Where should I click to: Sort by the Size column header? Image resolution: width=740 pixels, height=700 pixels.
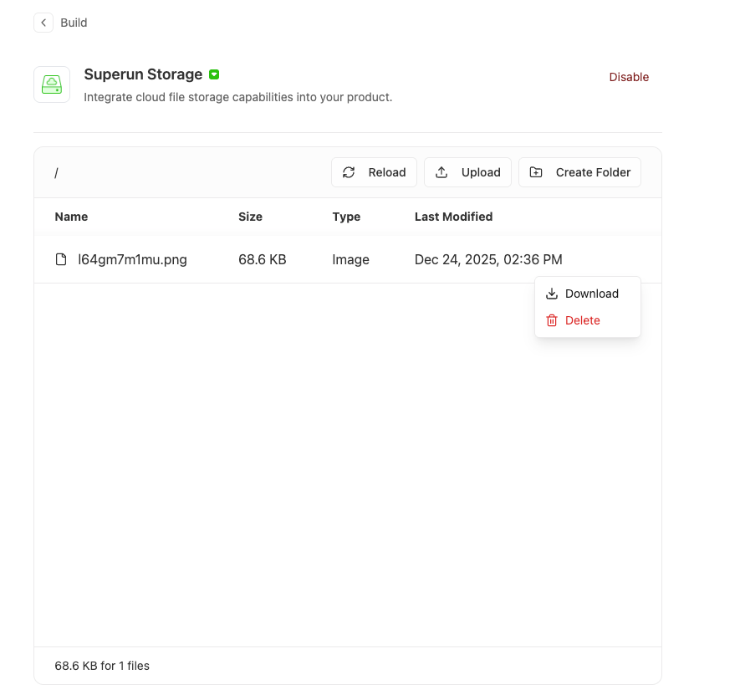click(250, 217)
